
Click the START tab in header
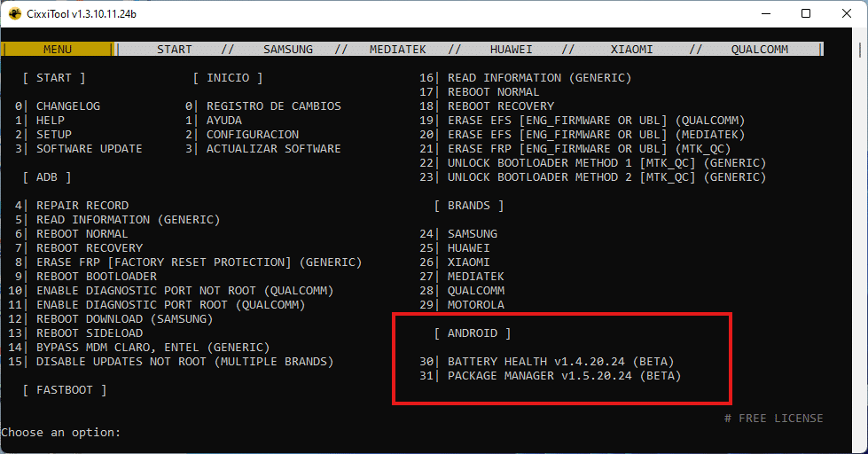coord(175,50)
